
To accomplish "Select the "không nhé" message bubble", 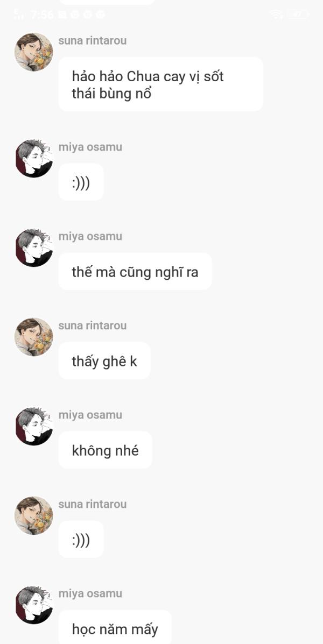I will [x=105, y=450].
